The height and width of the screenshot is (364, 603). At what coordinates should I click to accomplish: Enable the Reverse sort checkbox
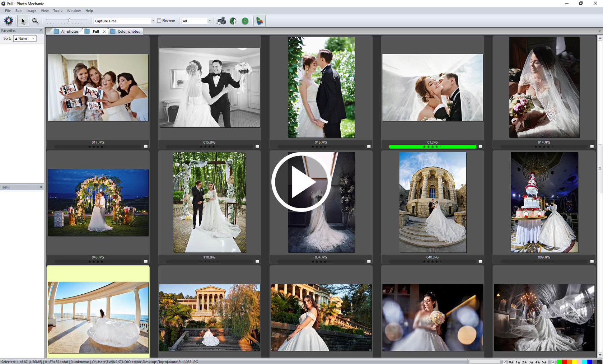coord(159,21)
